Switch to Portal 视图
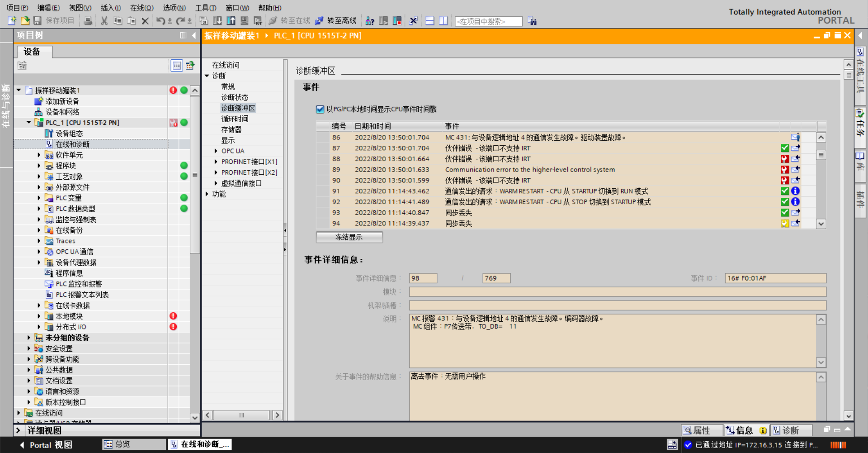The width and height of the screenshot is (868, 453). [x=46, y=445]
